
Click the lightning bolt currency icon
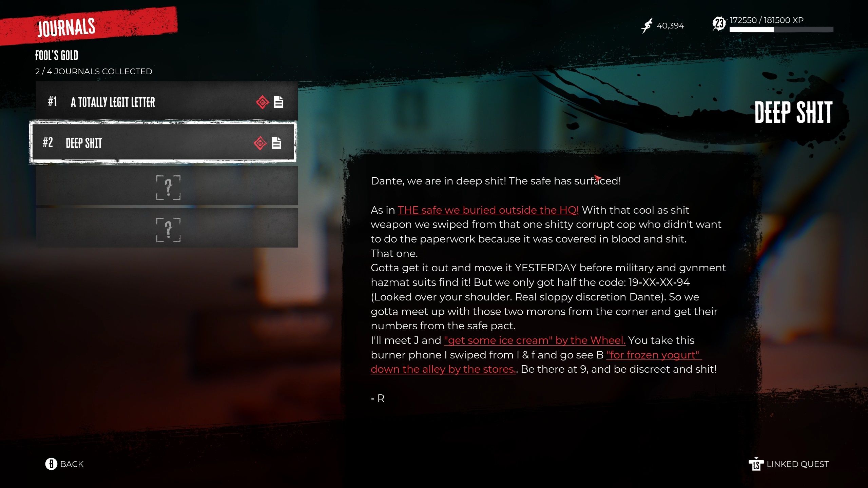pos(647,26)
